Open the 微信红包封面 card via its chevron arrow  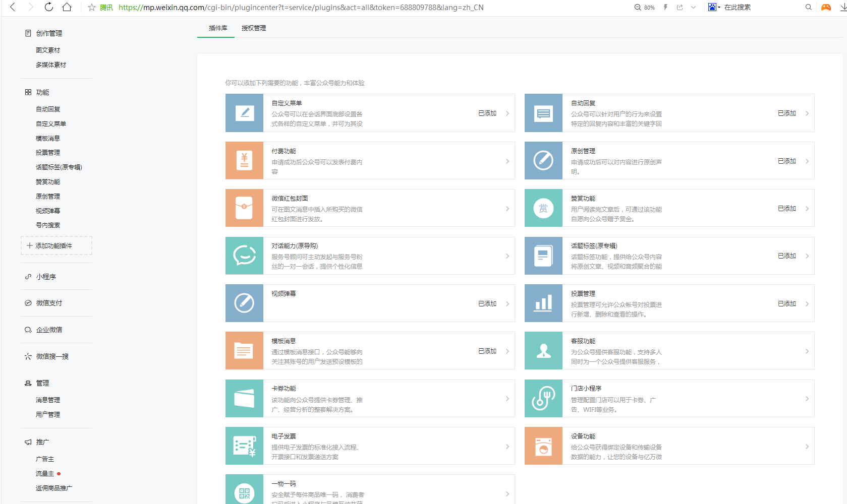point(507,209)
